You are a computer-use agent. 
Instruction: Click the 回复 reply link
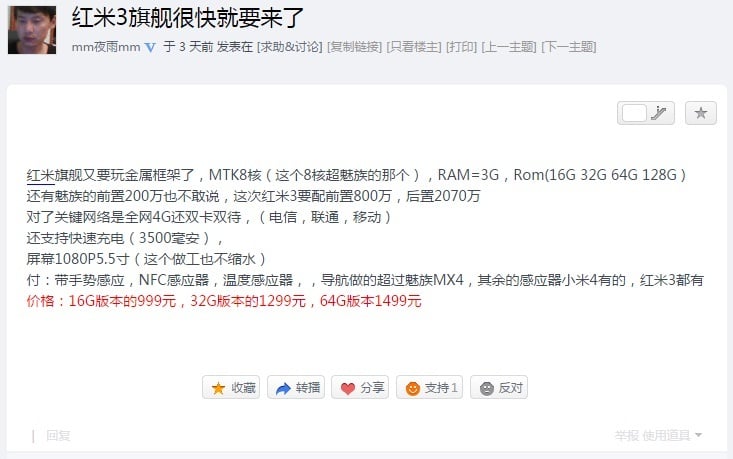tap(58, 436)
